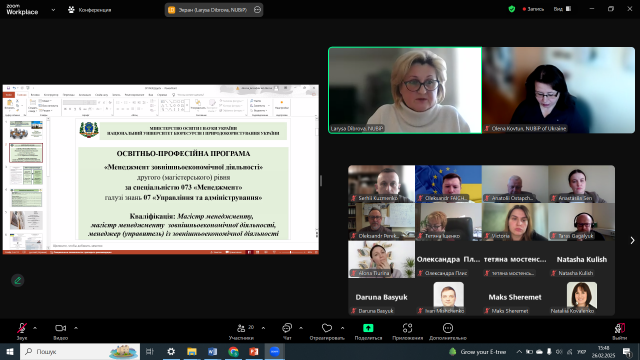Open the Participants panel icon
The height and width of the screenshot is (360, 640).
pos(241,328)
